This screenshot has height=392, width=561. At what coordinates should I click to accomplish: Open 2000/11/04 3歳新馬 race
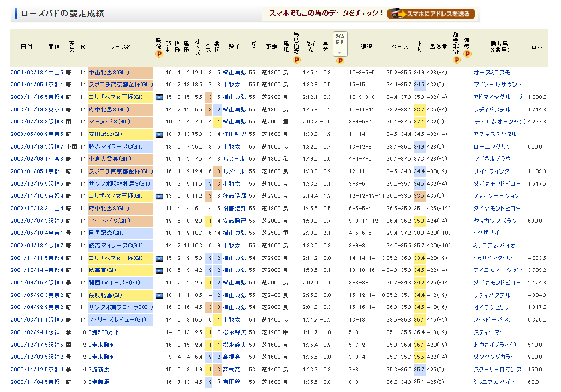99,382
